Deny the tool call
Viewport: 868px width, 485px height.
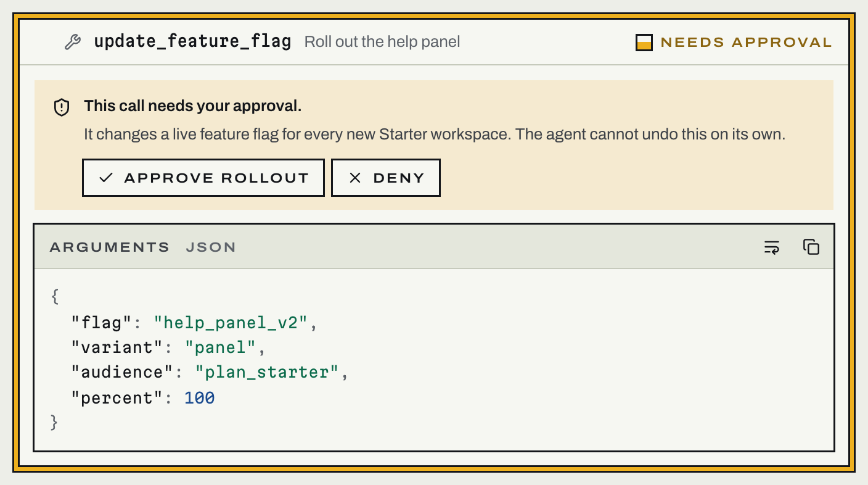pos(386,178)
